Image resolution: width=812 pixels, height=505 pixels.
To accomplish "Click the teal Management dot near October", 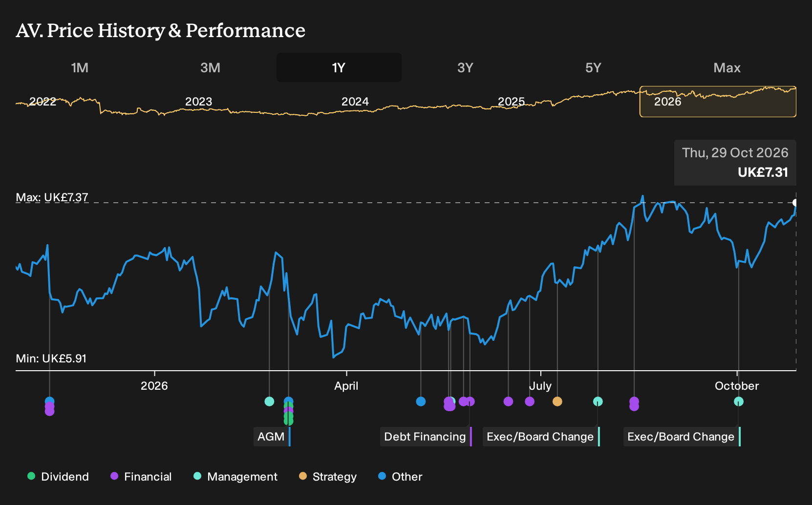I will [739, 401].
